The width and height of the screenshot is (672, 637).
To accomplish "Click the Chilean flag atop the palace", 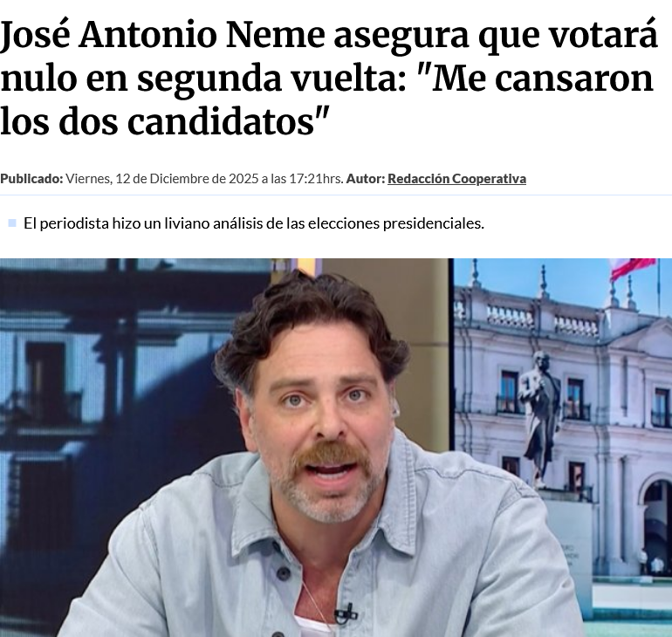I will (633, 268).
